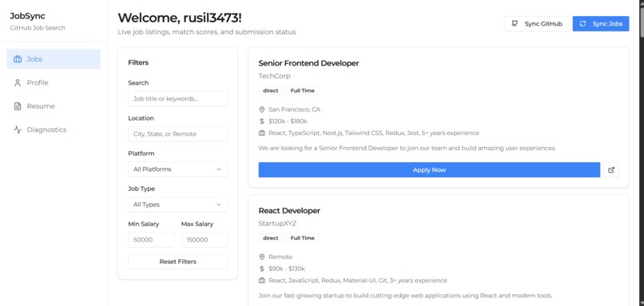Go to the Profile page
This screenshot has width=644, height=306.
54,82
